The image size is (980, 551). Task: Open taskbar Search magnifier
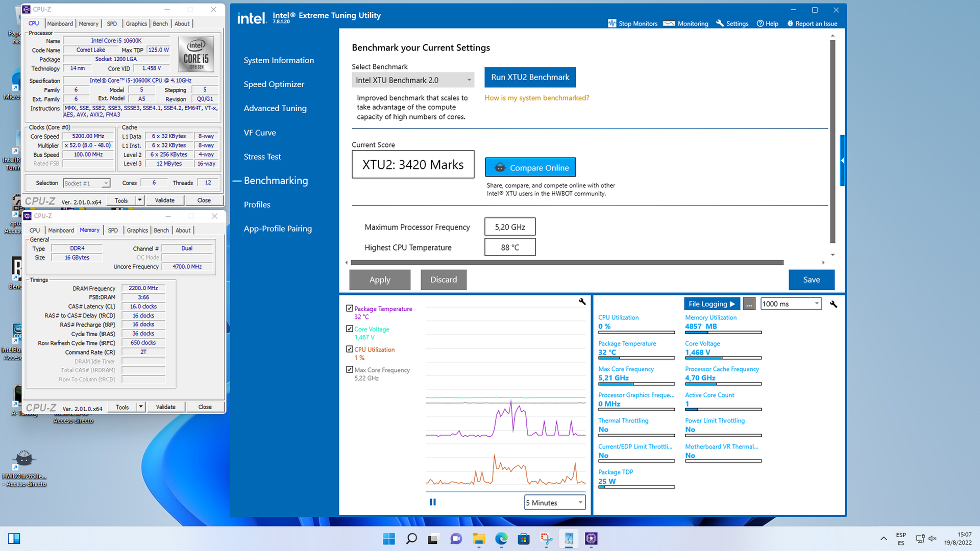[411, 539]
